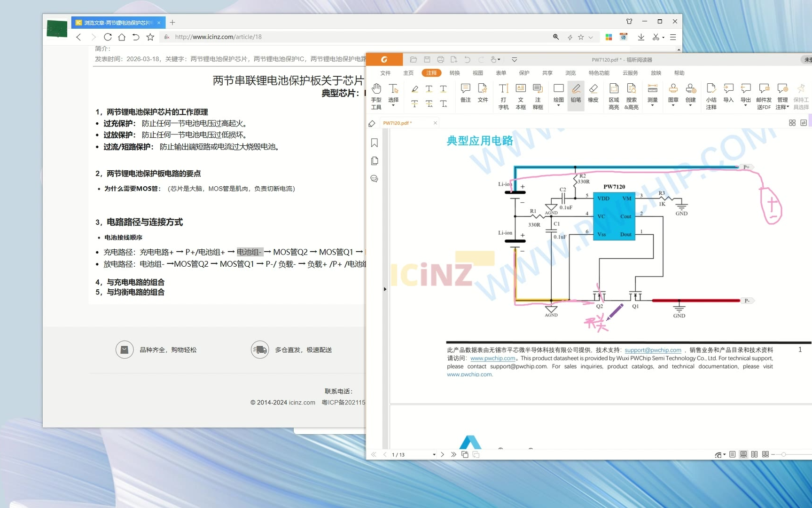Add a Note (备注) comment
The image size is (812, 508).
[465, 93]
